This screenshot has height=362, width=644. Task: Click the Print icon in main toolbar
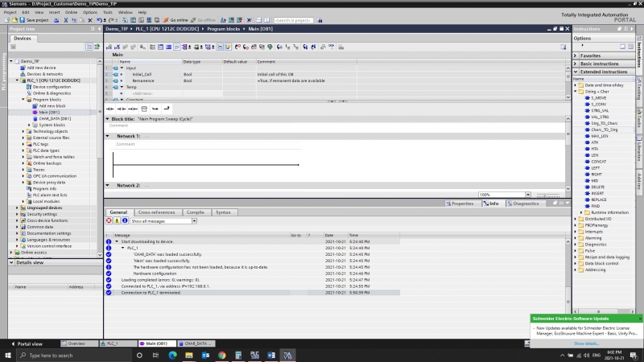click(56, 20)
